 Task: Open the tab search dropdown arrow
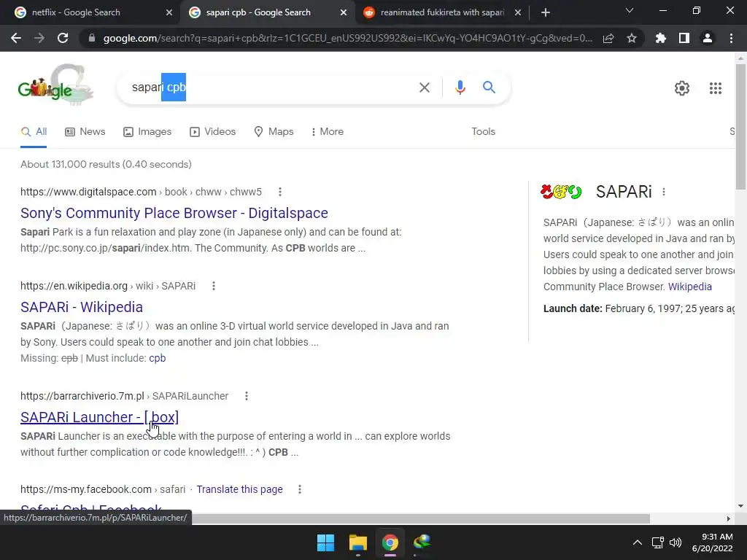tap(630, 10)
